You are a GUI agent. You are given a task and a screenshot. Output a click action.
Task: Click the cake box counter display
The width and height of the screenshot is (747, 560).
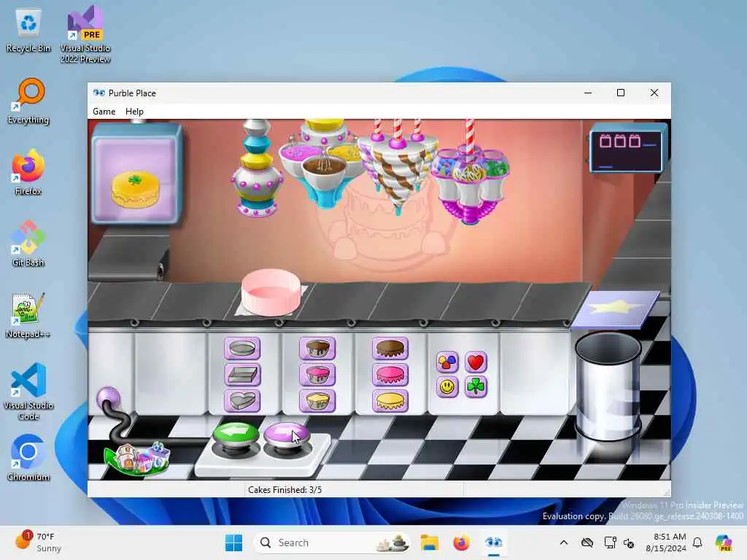coord(627,148)
